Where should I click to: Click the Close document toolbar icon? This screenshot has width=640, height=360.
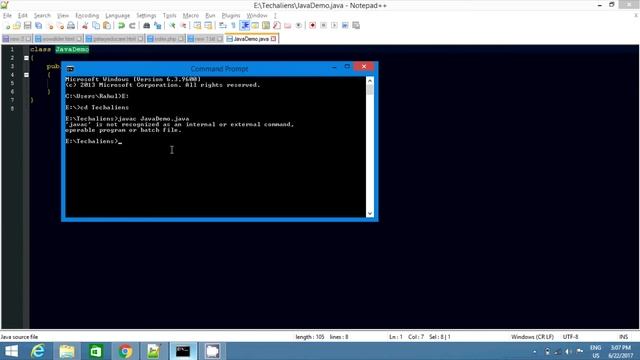[x=50, y=26]
